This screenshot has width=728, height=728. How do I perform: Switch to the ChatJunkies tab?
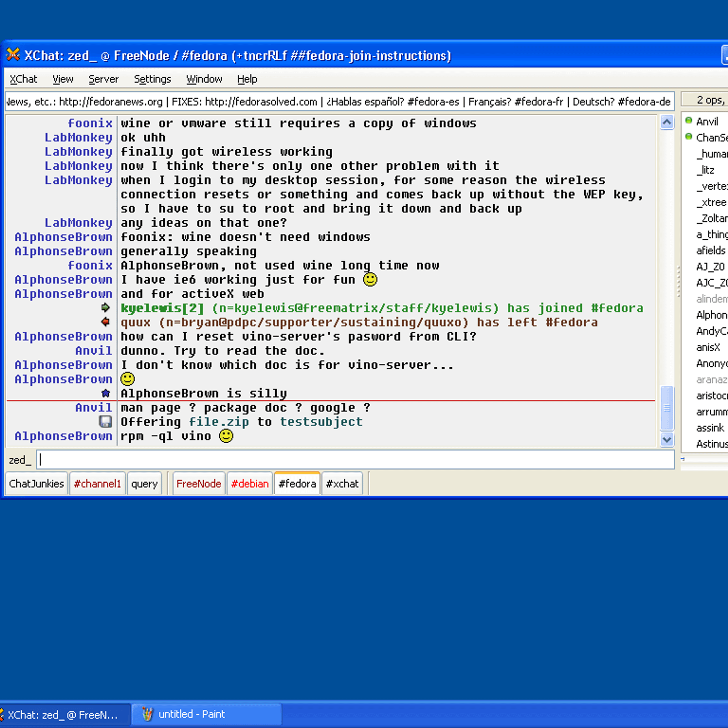36,483
